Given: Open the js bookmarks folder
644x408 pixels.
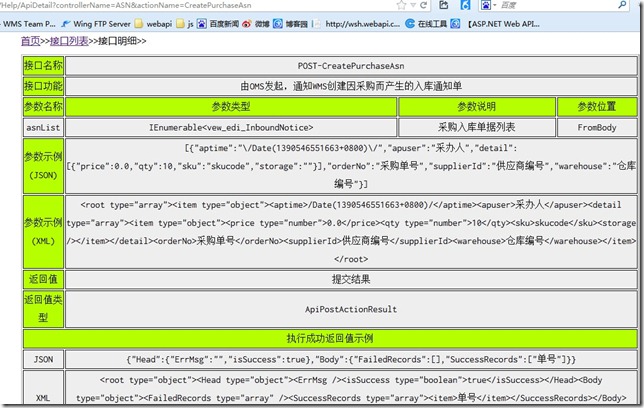Looking at the screenshot, I should [x=190, y=24].
